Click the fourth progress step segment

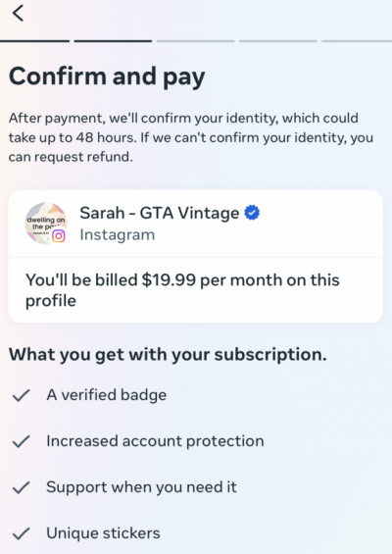click(x=278, y=41)
